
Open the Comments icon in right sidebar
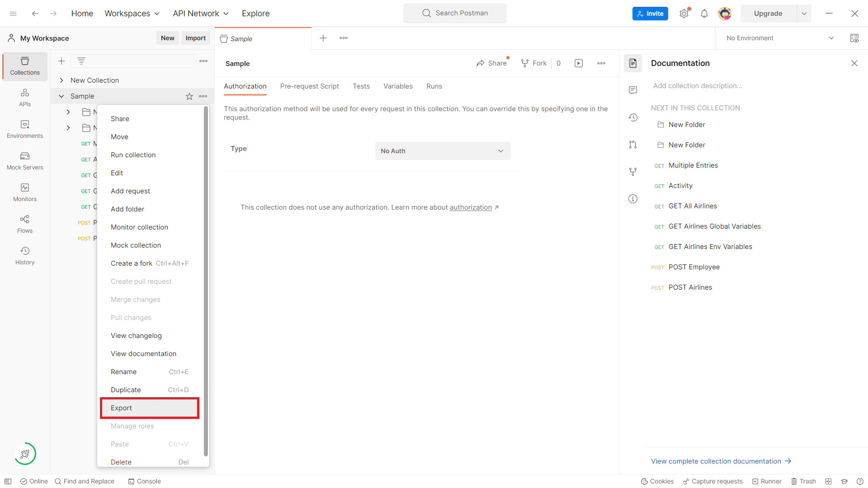633,90
